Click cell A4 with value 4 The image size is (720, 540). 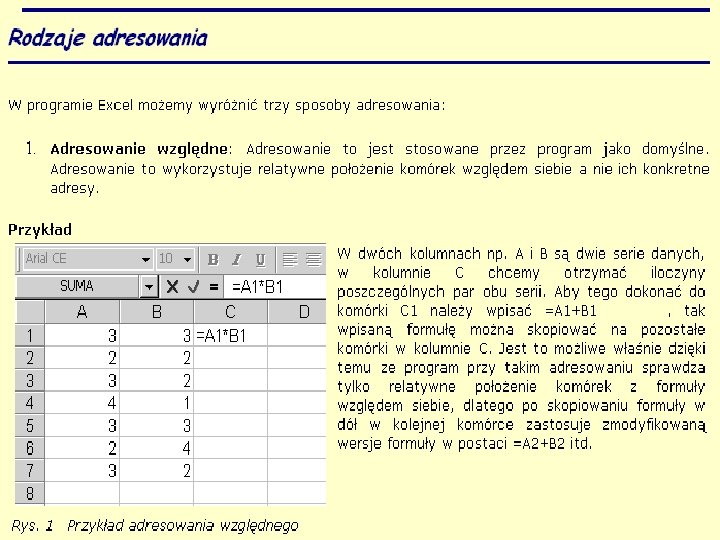click(82, 403)
